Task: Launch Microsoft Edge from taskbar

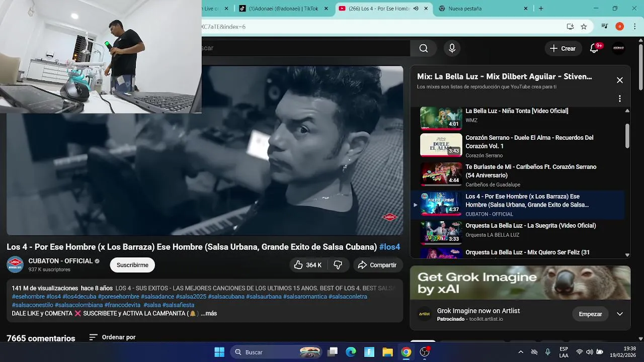Action: [351, 352]
